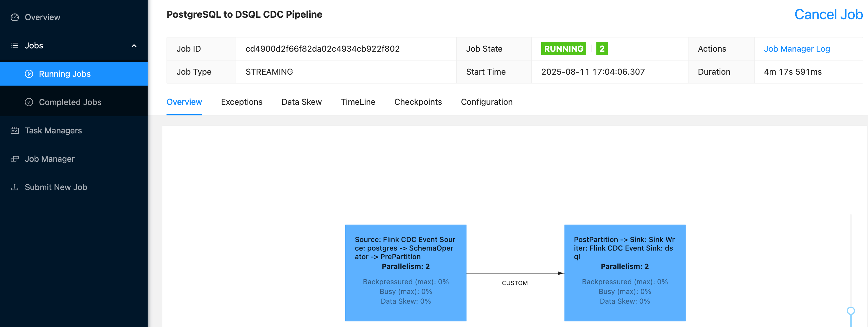Click the Submit New Job upload icon

pyautogui.click(x=15, y=187)
